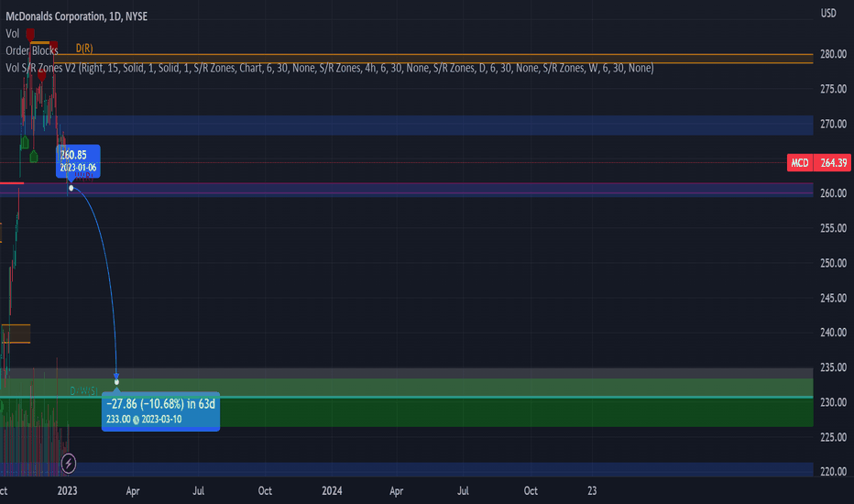Click the lightning bolt events icon

(x=68, y=464)
